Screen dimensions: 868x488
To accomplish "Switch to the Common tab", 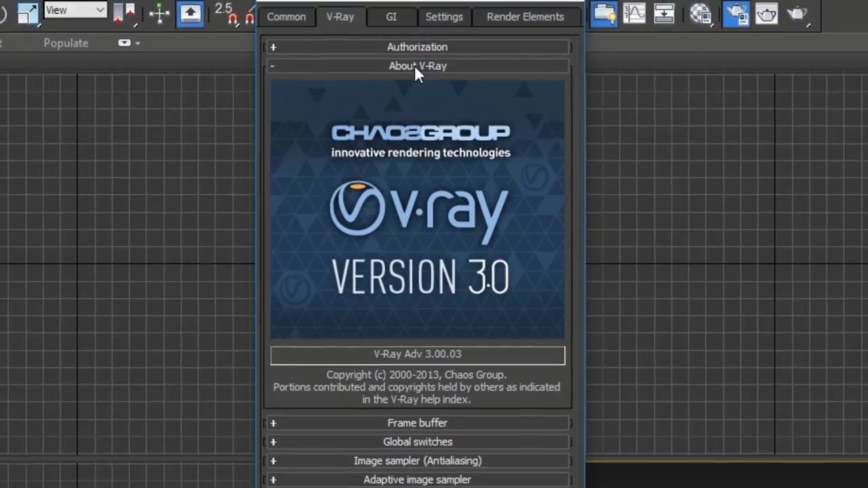I will tap(286, 17).
